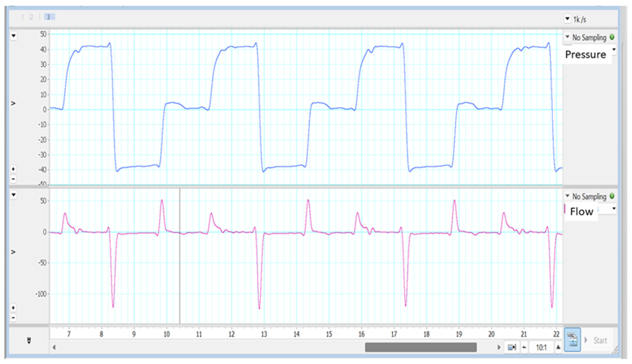Zoom out Flow channel amplitude with minus
Image resolution: width=632 pixels, height=364 pixels.
tap(14, 318)
